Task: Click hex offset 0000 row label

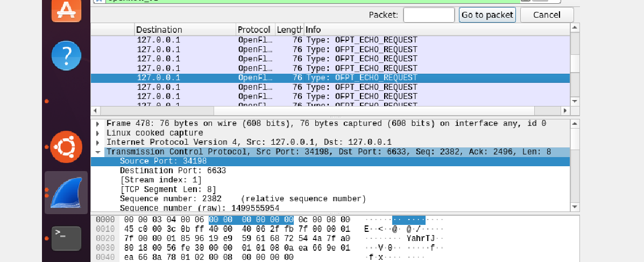Action: [105, 219]
